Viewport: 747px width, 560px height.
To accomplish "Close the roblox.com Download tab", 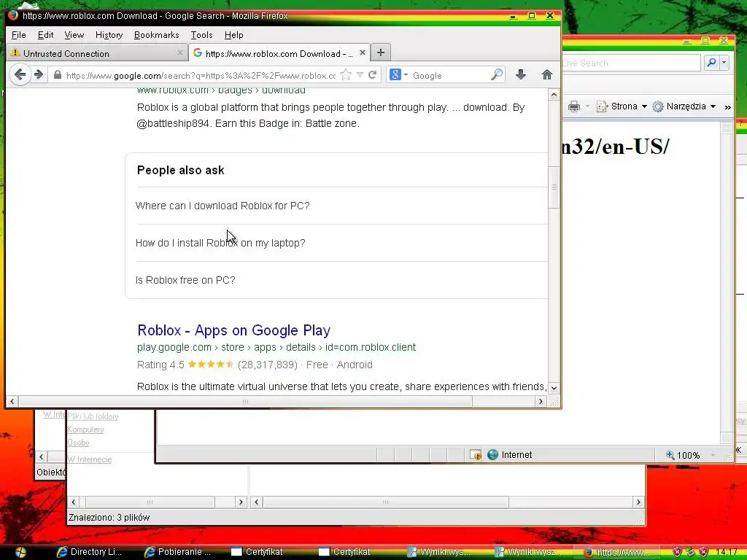I will 362,52.
